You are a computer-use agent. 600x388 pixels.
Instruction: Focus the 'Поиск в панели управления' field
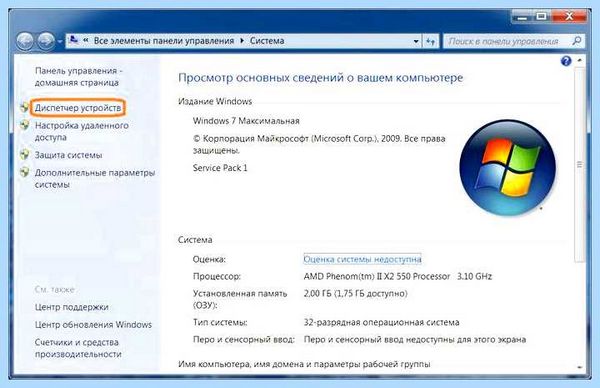pyautogui.click(x=514, y=41)
